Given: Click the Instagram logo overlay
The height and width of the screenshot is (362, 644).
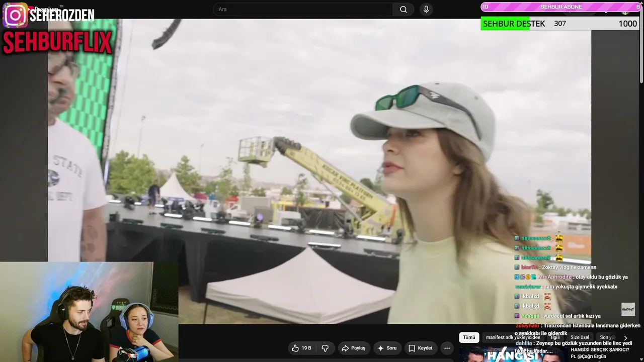Looking at the screenshot, I should 15,15.
